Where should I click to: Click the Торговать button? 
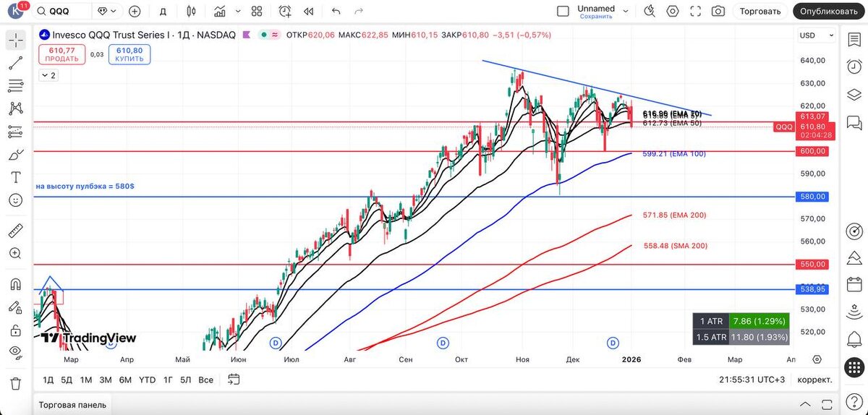pos(760,11)
